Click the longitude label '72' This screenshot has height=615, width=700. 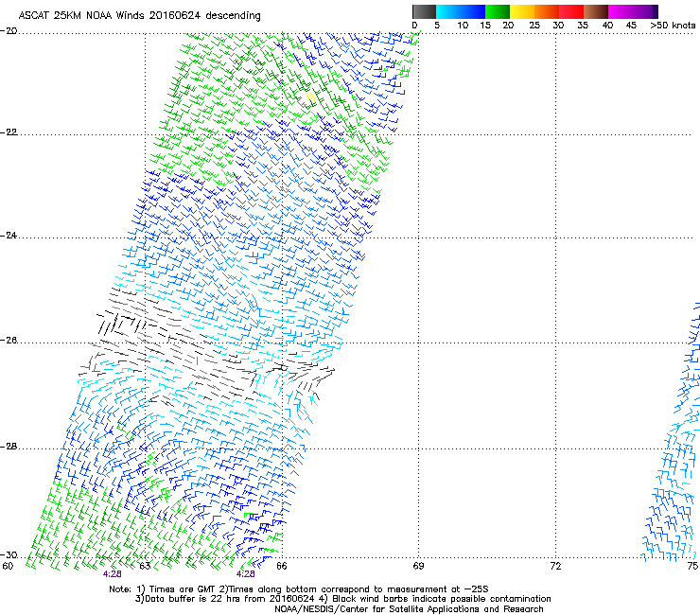(555, 567)
